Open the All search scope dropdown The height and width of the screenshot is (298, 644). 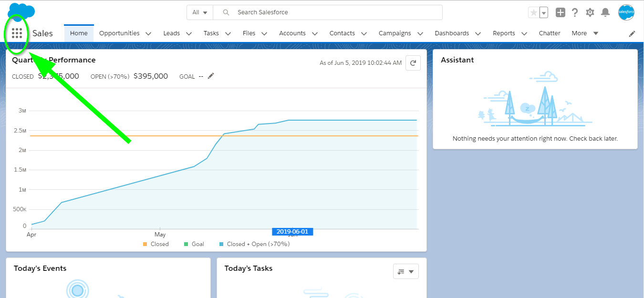pos(200,12)
